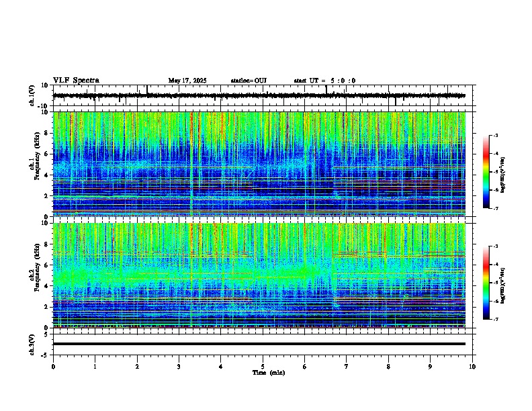This screenshot has height=411, width=532.
Task: Click the flat ch.3 voltage trace line
Action: 259,344
